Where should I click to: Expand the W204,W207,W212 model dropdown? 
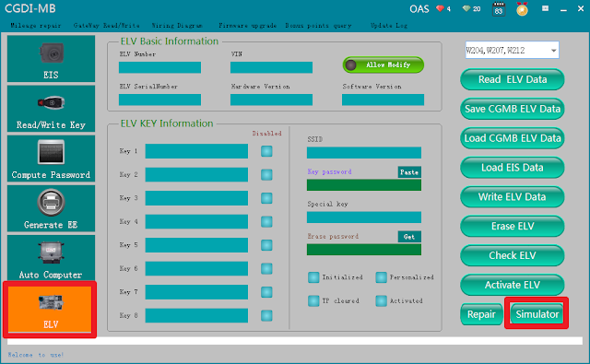tap(553, 51)
